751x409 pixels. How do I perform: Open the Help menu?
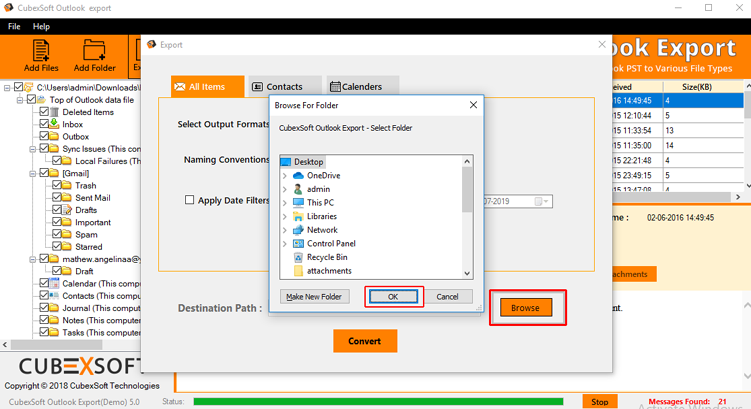tap(41, 26)
